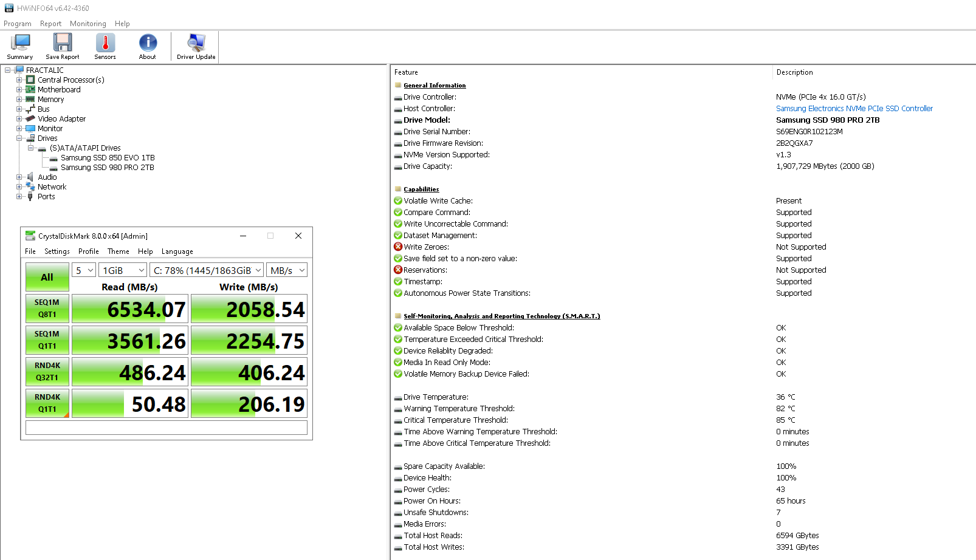Click the Central Processor(s) chip icon

pos(30,80)
